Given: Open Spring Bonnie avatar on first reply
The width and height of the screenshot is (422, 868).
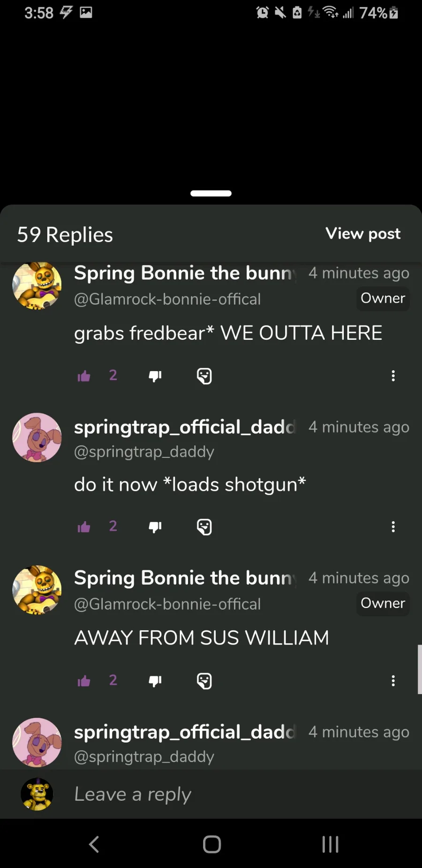Looking at the screenshot, I should tap(37, 285).
